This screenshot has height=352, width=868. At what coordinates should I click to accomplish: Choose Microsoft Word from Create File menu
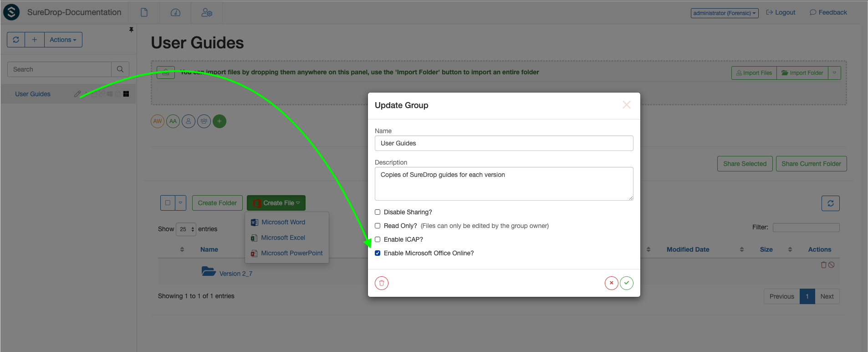click(283, 222)
